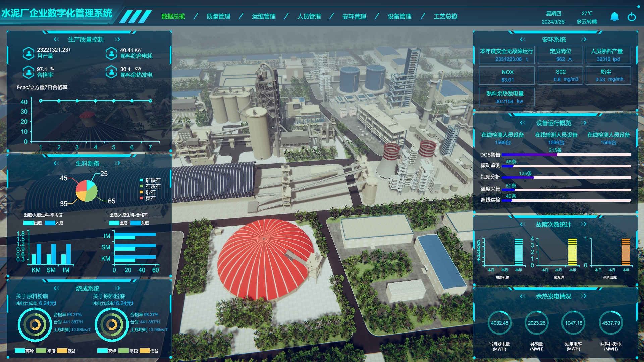Toggle the 矿铁石 legend item
644x362 pixels.
pos(150,180)
